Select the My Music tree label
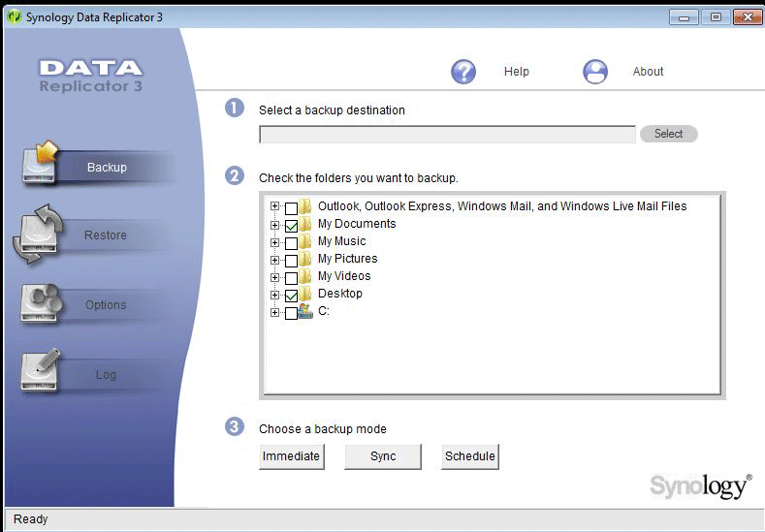This screenshot has height=532, width=765. click(x=342, y=241)
